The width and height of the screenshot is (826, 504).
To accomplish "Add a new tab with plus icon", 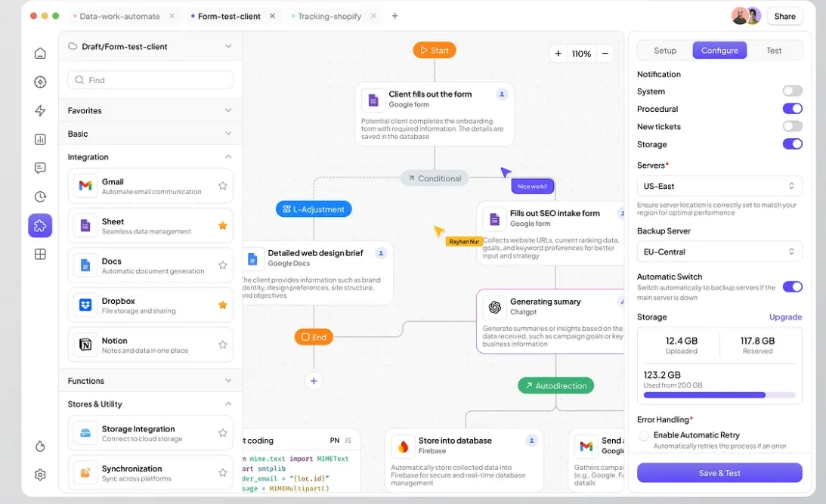I will point(394,16).
